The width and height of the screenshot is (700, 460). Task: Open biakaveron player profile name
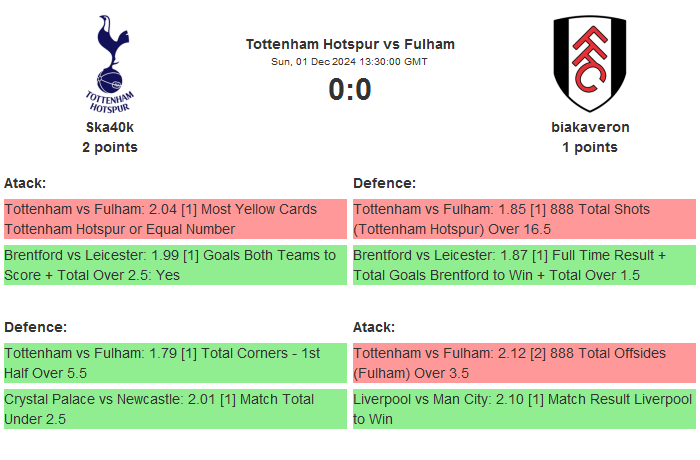590,127
